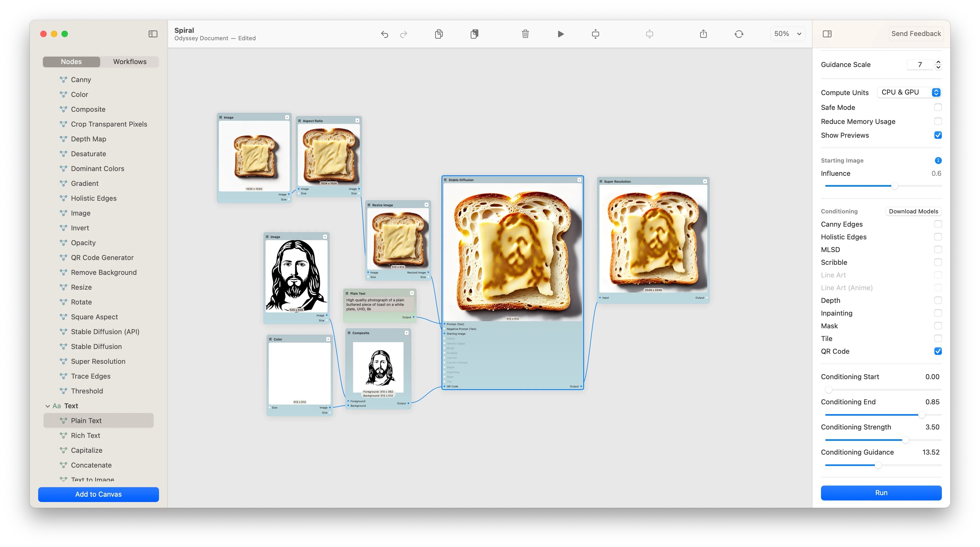Viewport: 980px width, 547px height.
Task: Disable the Show Previews checkbox
Action: pos(938,135)
